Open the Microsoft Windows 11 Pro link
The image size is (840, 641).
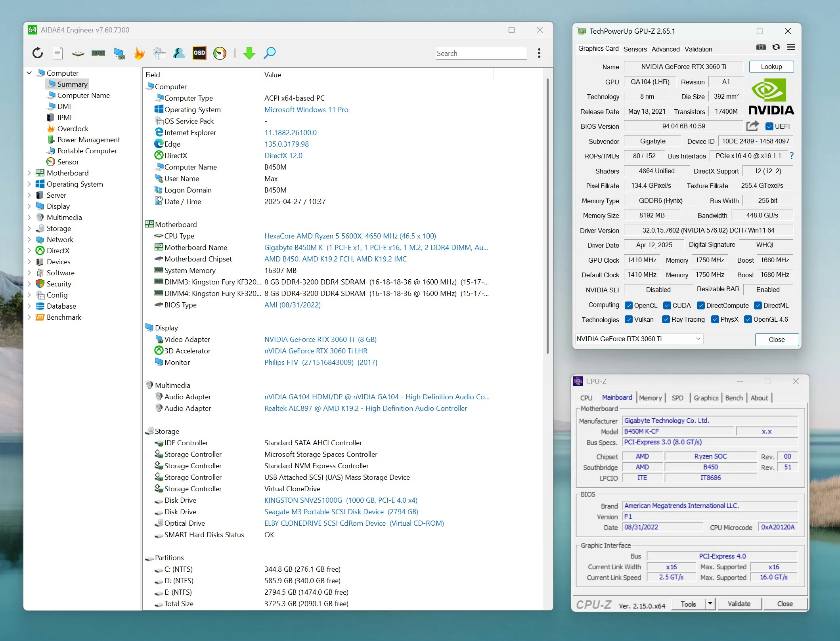(306, 109)
